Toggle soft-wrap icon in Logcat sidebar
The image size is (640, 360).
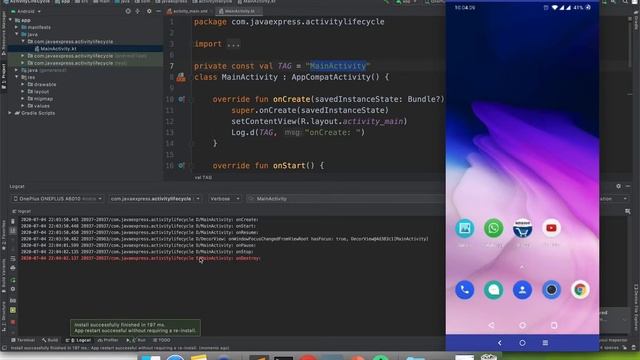[x=13, y=259]
